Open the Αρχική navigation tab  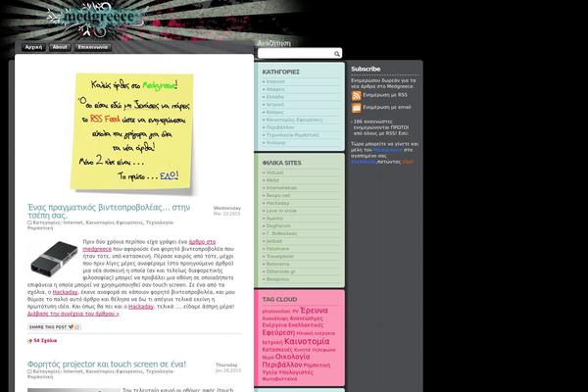(33, 47)
